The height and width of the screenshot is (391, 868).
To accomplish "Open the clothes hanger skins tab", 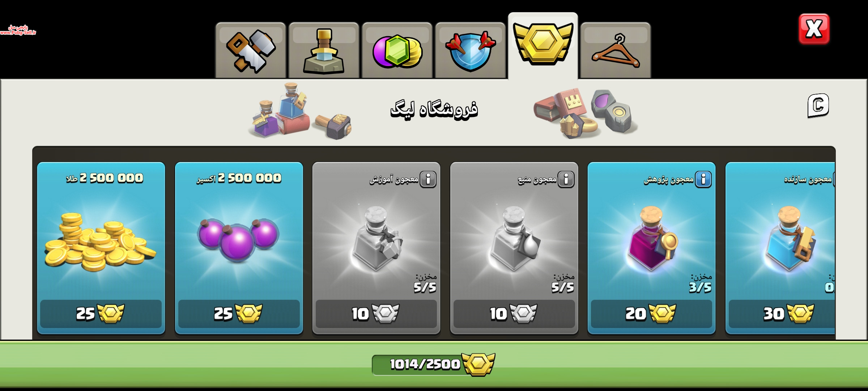I will (x=616, y=50).
